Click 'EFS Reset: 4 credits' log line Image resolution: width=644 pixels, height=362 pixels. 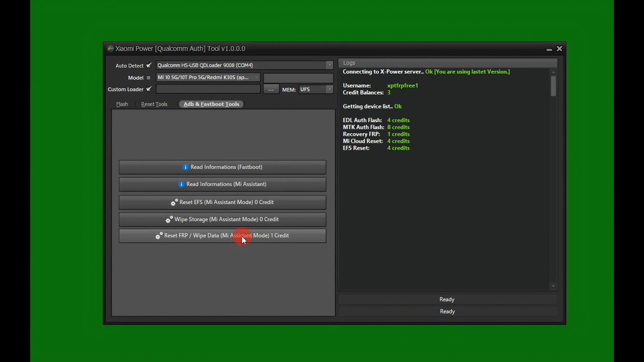click(x=376, y=148)
